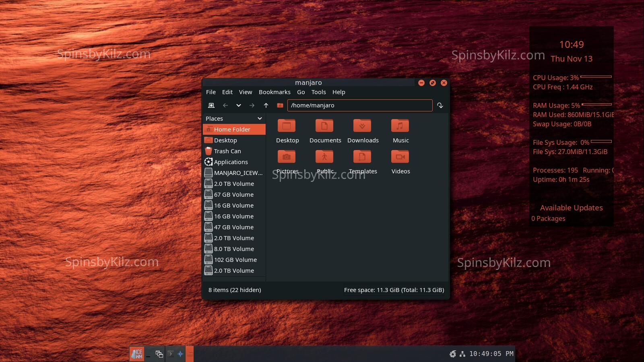Select Trash Can in Places sidebar
The image size is (644, 362).
tap(227, 151)
